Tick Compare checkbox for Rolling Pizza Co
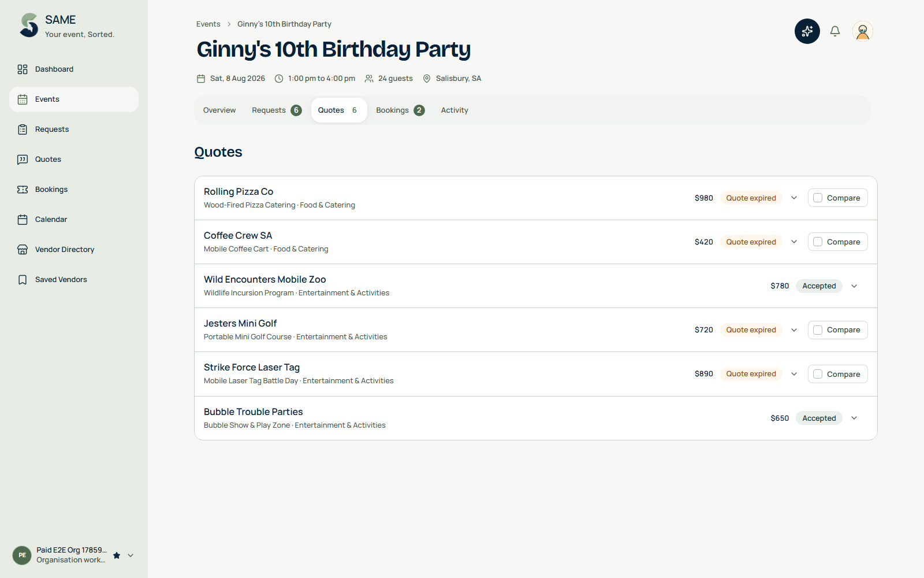Viewport: 924px width, 578px height. click(x=818, y=198)
